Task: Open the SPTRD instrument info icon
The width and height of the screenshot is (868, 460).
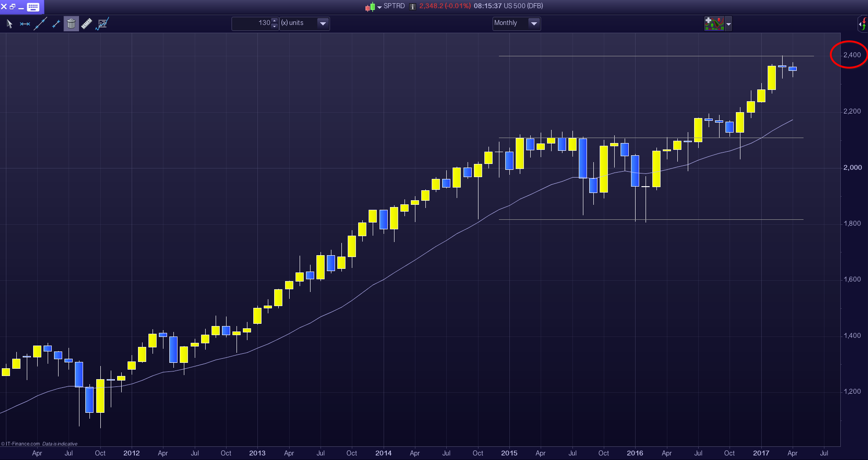Action: [413, 6]
